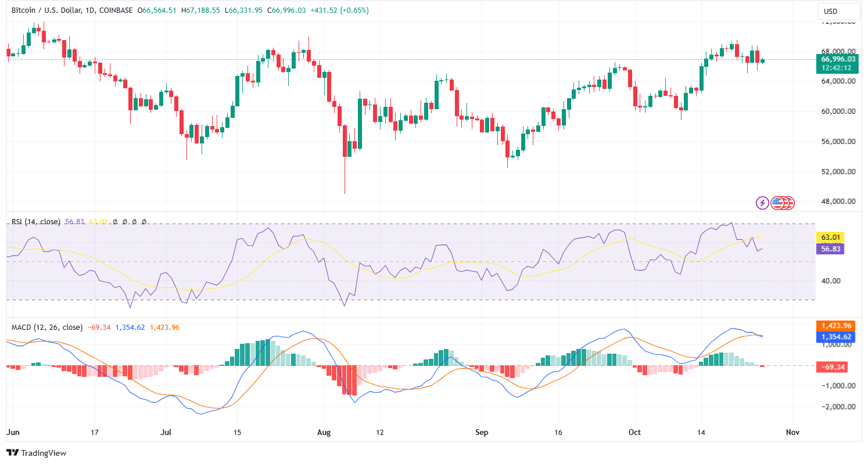Select the RSI (14, close) indicator legend
Viewport: 868px width, 464px height.
(36, 222)
